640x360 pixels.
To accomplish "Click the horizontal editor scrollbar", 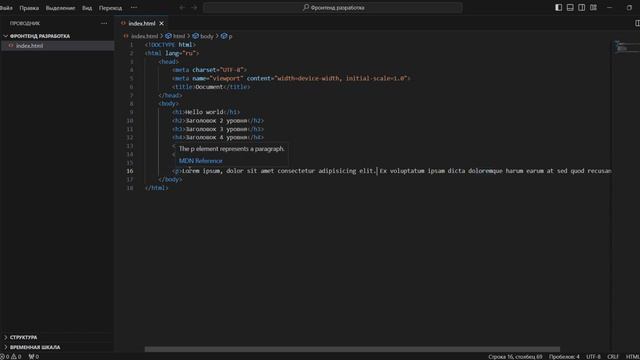I will point(352,349).
